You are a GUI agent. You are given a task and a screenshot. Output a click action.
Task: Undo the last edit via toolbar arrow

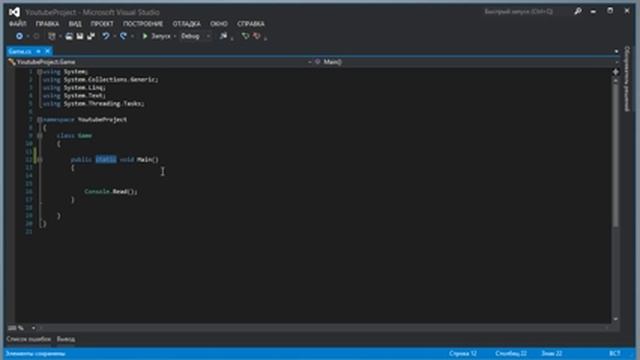[x=106, y=36]
